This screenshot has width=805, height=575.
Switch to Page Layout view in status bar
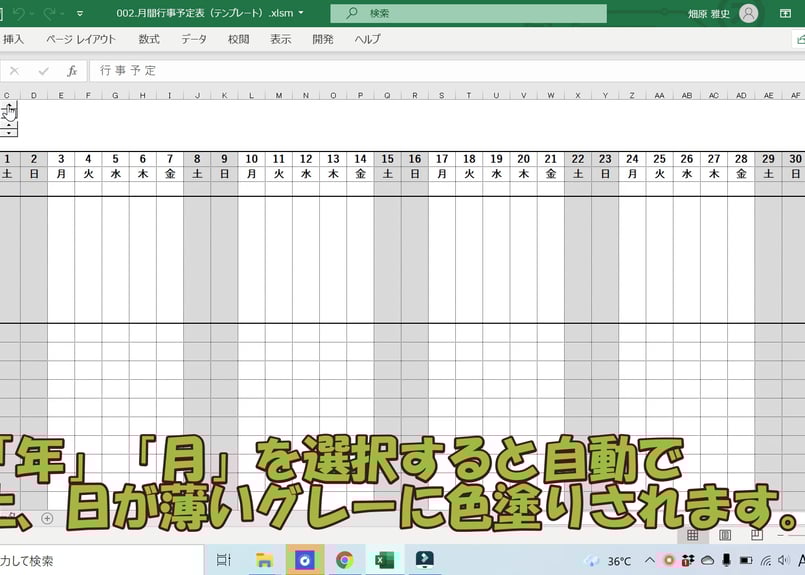coord(725,535)
